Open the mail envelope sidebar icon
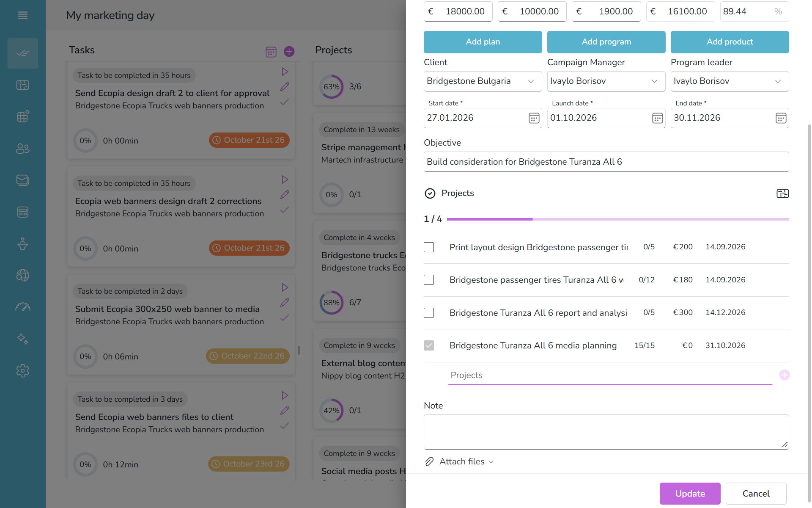The height and width of the screenshot is (508, 812). click(x=23, y=180)
